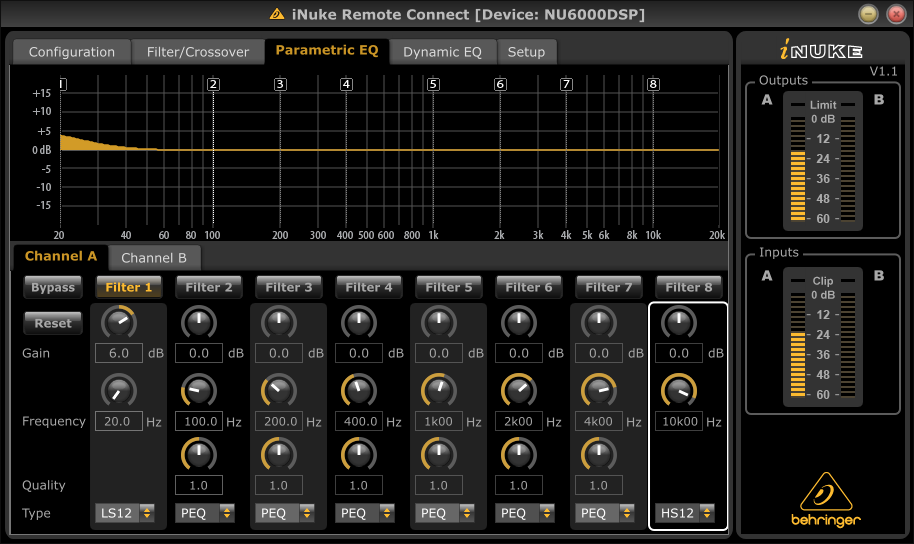Switch to the Configuration tab
914x544 pixels.
[x=72, y=52]
